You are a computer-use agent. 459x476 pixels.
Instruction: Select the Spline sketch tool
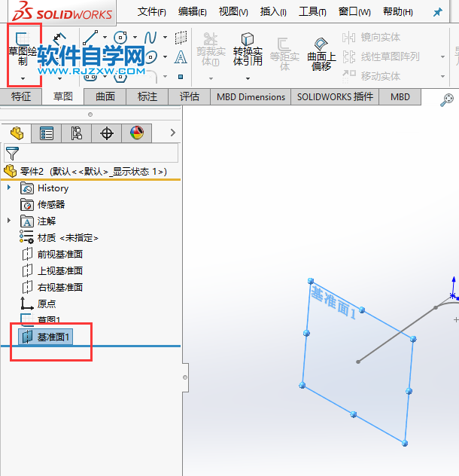click(x=150, y=38)
